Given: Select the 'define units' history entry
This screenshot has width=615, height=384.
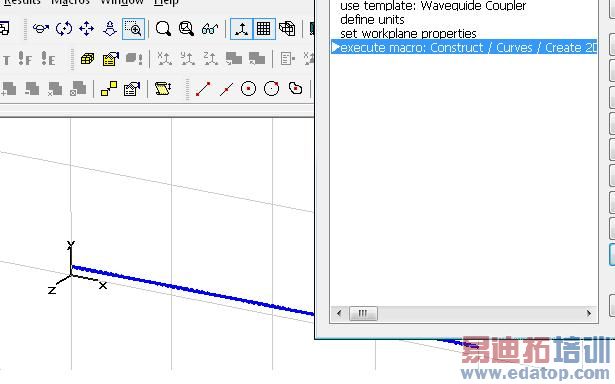Looking at the screenshot, I should pyautogui.click(x=372, y=20).
